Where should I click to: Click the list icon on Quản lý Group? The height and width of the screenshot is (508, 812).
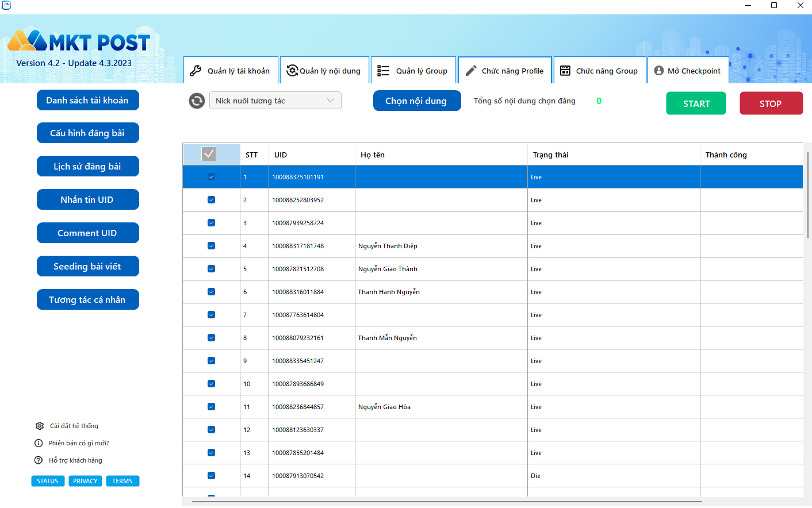pyautogui.click(x=383, y=71)
